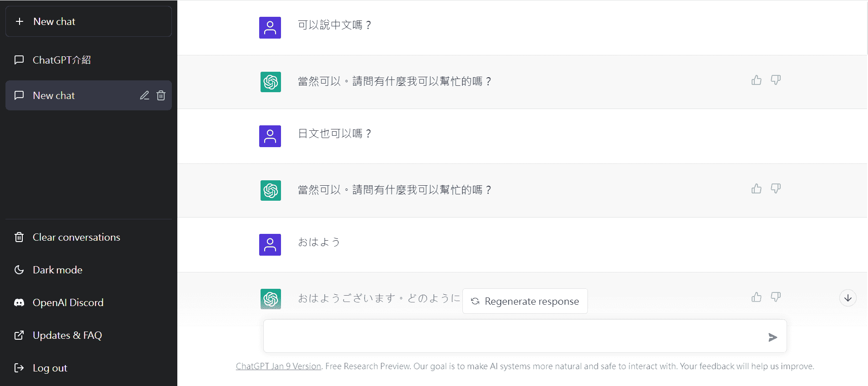Thumbs down the second Chinese response

[x=776, y=189]
